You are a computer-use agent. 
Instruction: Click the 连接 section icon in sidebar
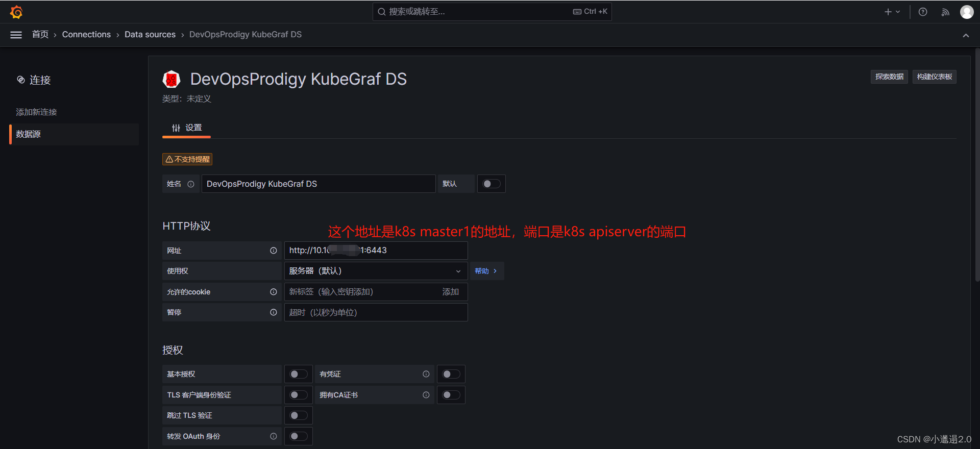click(21, 80)
